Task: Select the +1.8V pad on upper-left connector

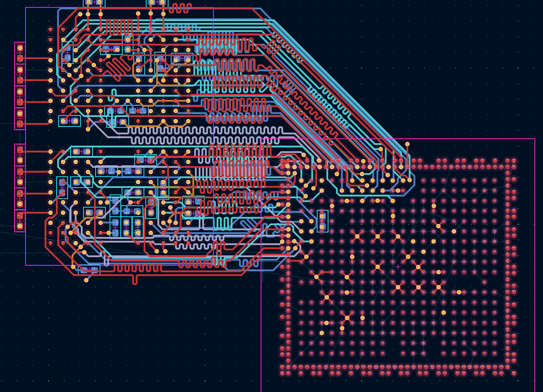Action: tap(20, 81)
